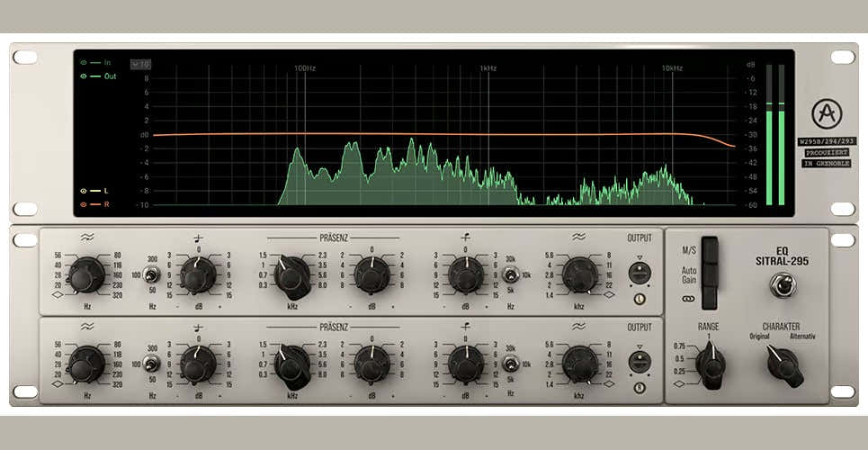The image size is (868, 450).
Task: Flip the L channel high shelf frequency switch
Action: pyautogui.click(x=511, y=274)
